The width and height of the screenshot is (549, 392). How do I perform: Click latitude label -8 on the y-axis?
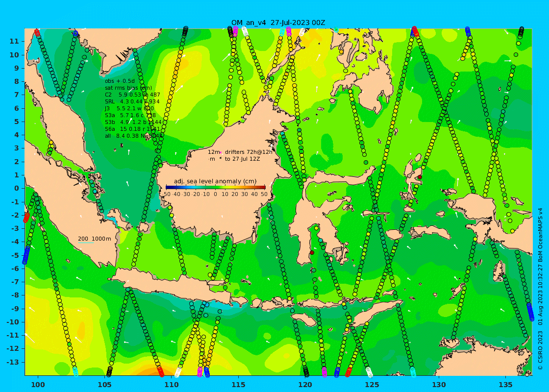15,295
